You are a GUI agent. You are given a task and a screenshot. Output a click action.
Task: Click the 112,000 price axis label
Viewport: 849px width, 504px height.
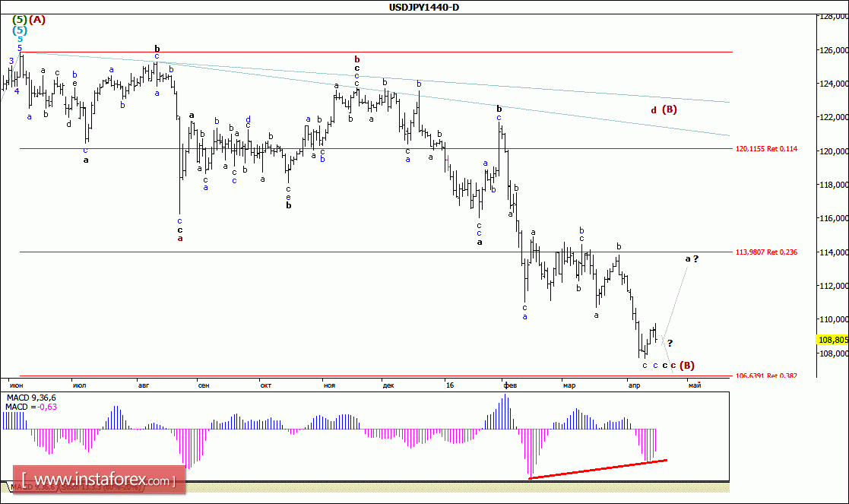click(835, 286)
